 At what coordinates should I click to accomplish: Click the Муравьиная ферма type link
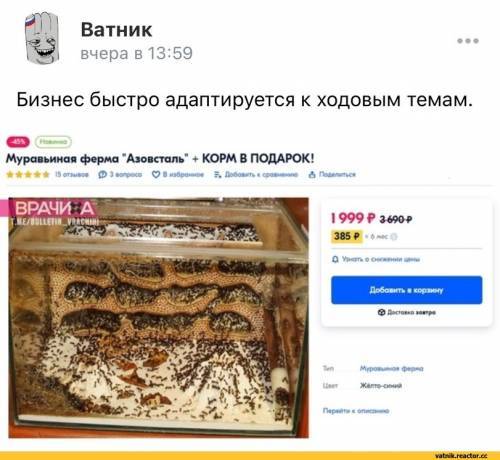tap(391, 368)
